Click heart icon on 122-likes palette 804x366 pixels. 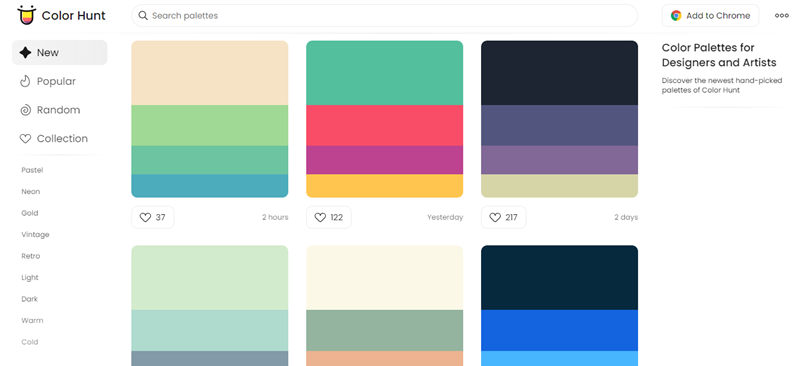coord(320,217)
